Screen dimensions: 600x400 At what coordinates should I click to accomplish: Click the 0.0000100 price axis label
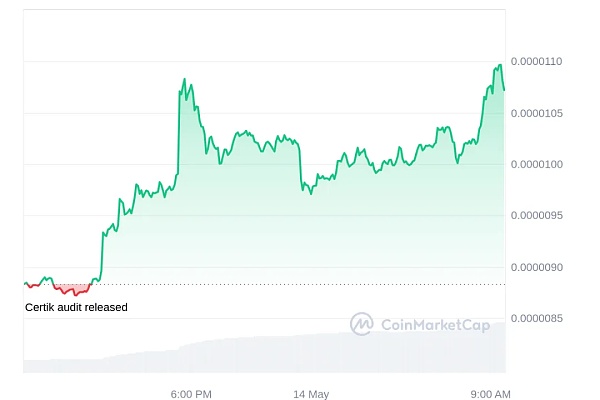click(x=537, y=164)
